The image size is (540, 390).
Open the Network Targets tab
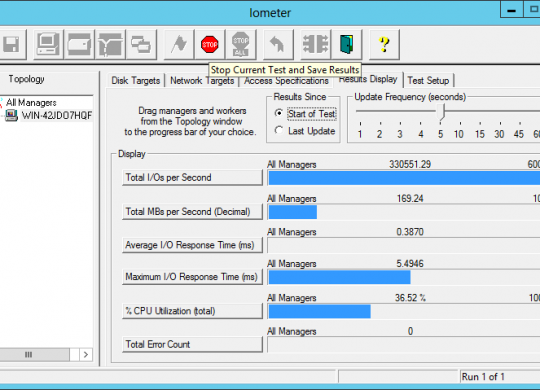click(x=202, y=81)
